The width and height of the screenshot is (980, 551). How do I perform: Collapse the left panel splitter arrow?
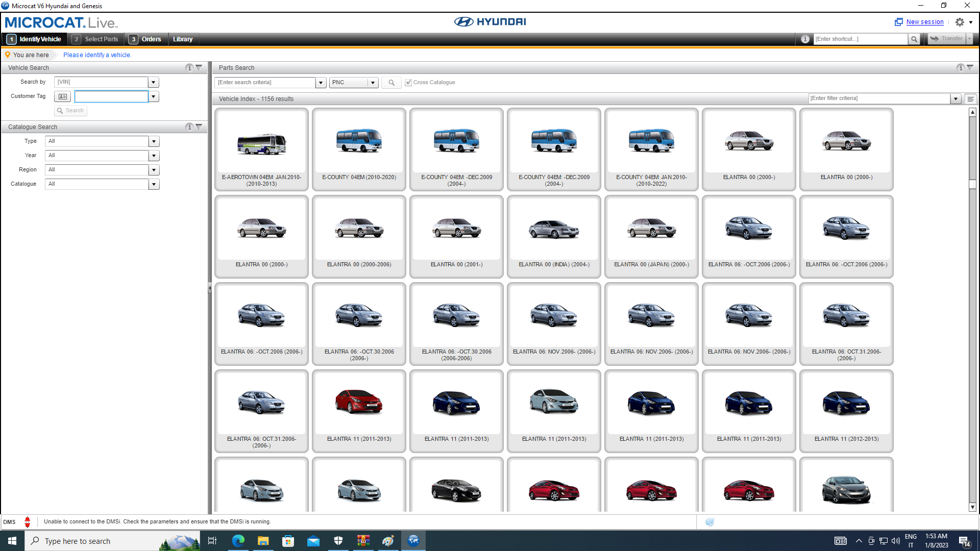209,289
